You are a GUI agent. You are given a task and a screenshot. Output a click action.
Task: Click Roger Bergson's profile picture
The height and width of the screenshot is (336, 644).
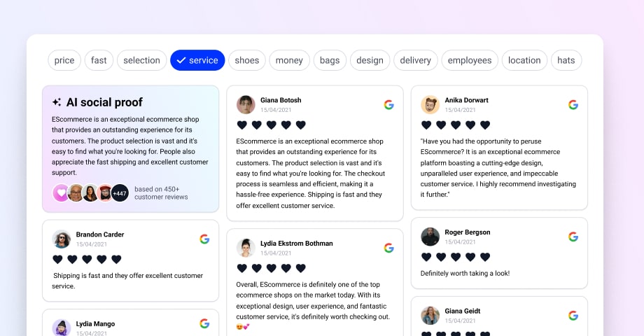[430, 237]
